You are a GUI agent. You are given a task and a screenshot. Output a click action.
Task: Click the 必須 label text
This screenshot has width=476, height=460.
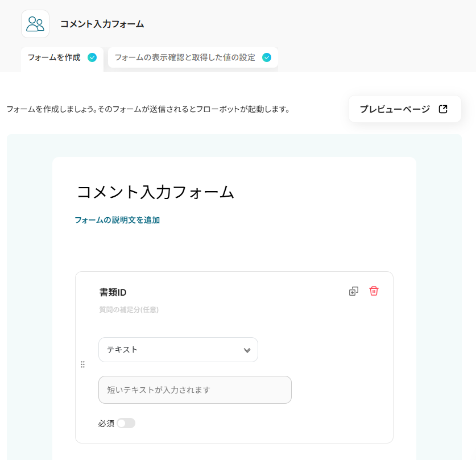[x=106, y=423]
